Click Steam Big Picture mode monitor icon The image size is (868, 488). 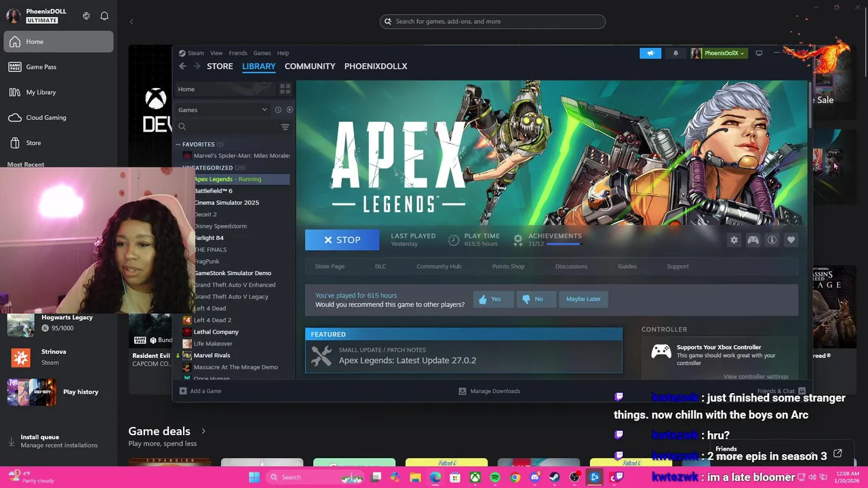[759, 53]
